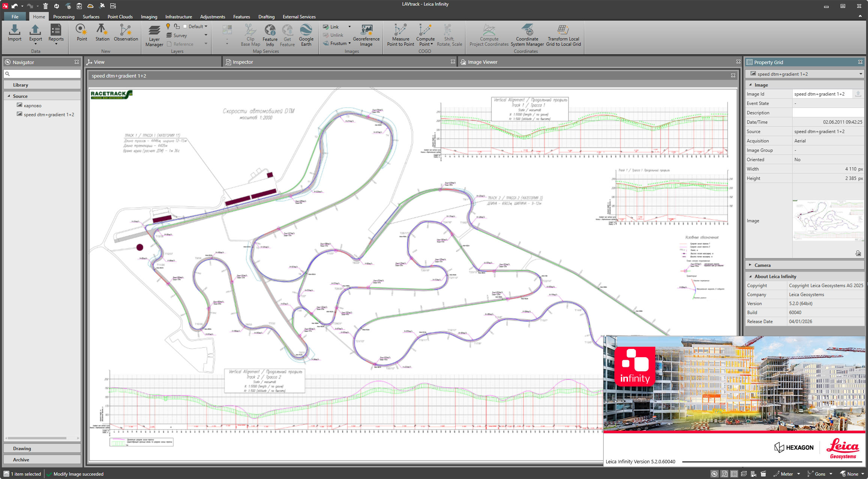Click the trash delete icon in quick access
868x479 pixels.
coord(45,6)
